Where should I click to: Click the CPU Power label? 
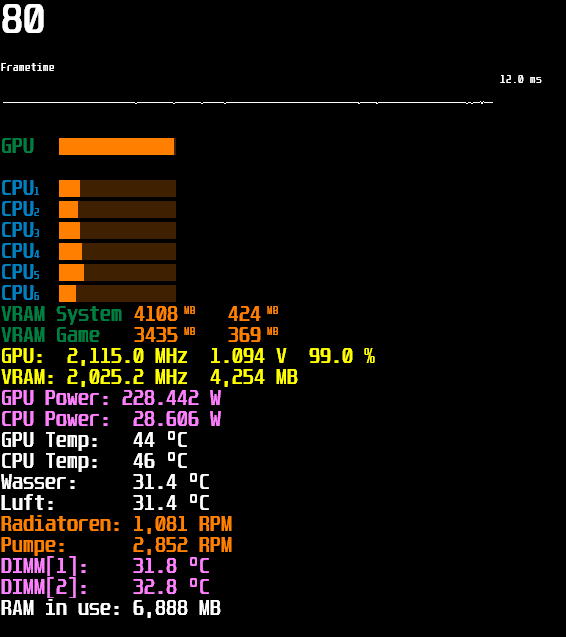tap(55, 419)
